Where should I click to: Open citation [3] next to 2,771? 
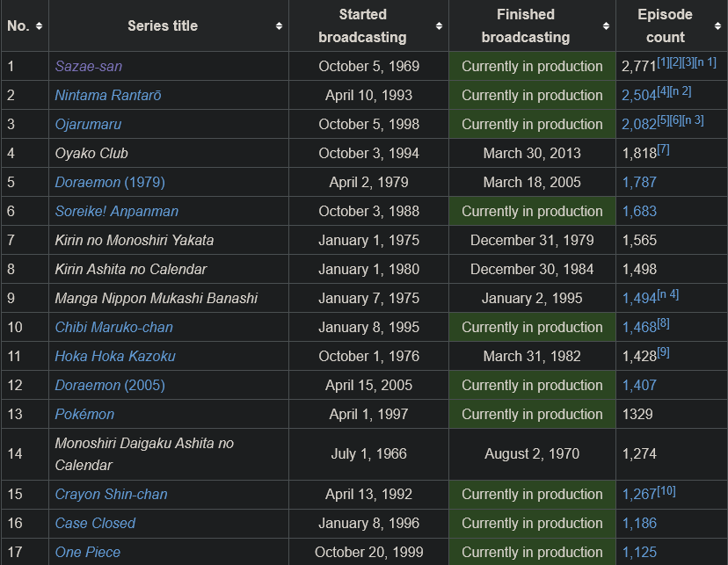(x=688, y=62)
